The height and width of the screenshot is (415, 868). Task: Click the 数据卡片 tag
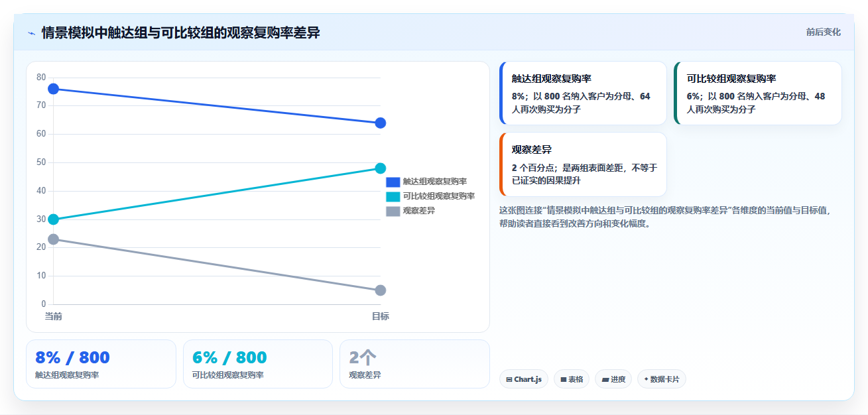pyautogui.click(x=662, y=379)
